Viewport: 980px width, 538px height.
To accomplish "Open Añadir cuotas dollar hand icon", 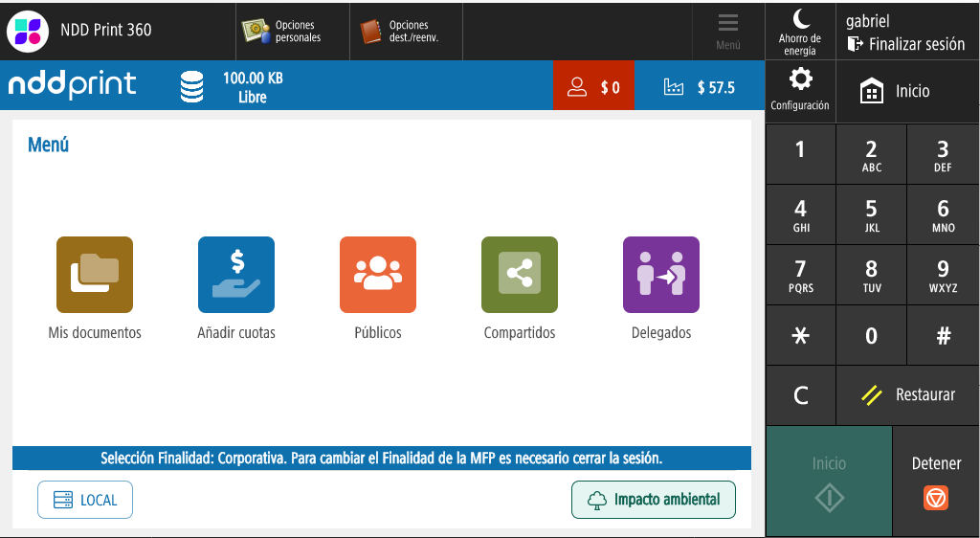I will pos(236,275).
